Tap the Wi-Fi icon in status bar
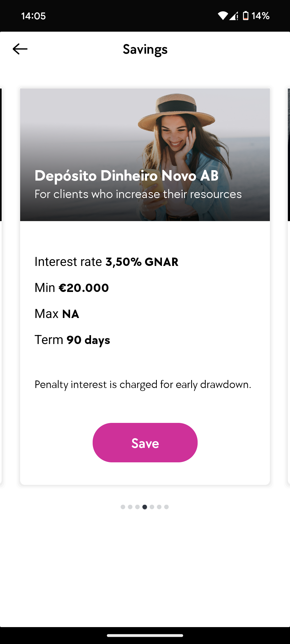 [x=223, y=16]
